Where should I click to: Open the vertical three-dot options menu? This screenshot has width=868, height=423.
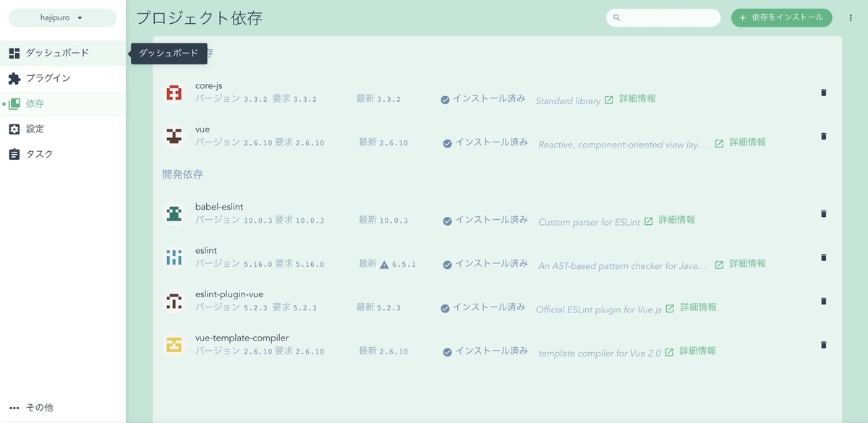coord(851,17)
